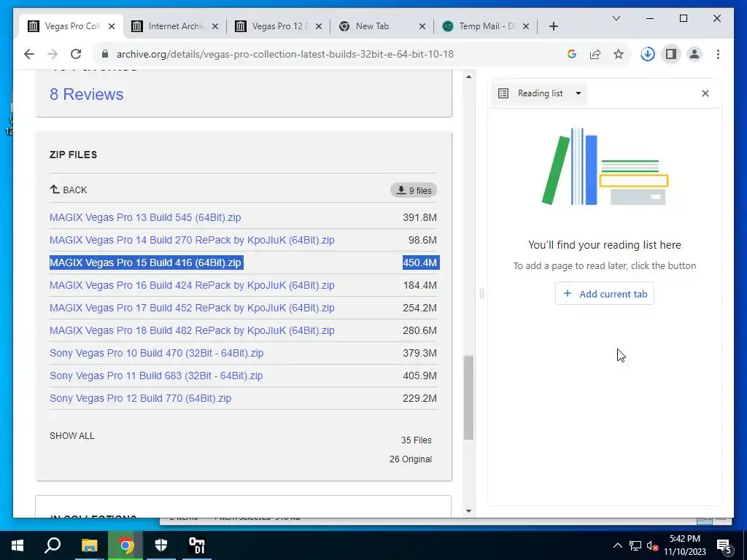This screenshot has width=747, height=560.
Task: Click the browser forward arrow
Action: pos(53,54)
